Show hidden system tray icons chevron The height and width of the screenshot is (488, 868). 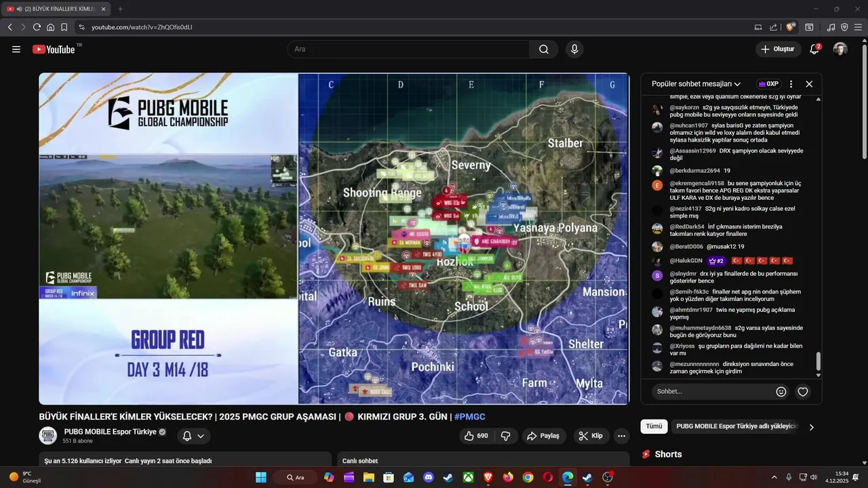(774, 477)
